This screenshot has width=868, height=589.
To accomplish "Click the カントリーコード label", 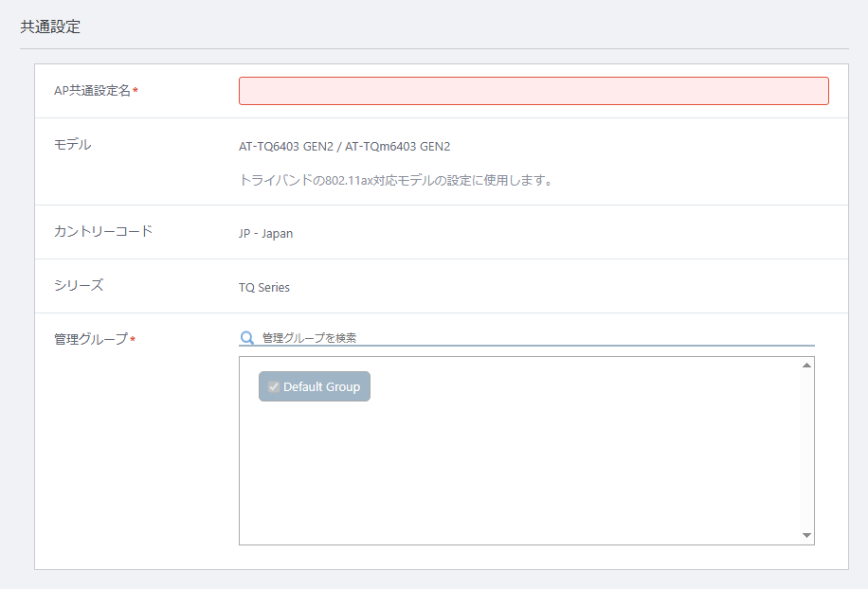I will pos(103,231).
